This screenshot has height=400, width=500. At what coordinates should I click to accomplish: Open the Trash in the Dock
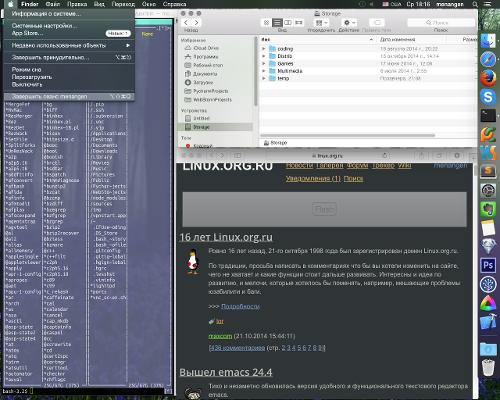coord(488,367)
